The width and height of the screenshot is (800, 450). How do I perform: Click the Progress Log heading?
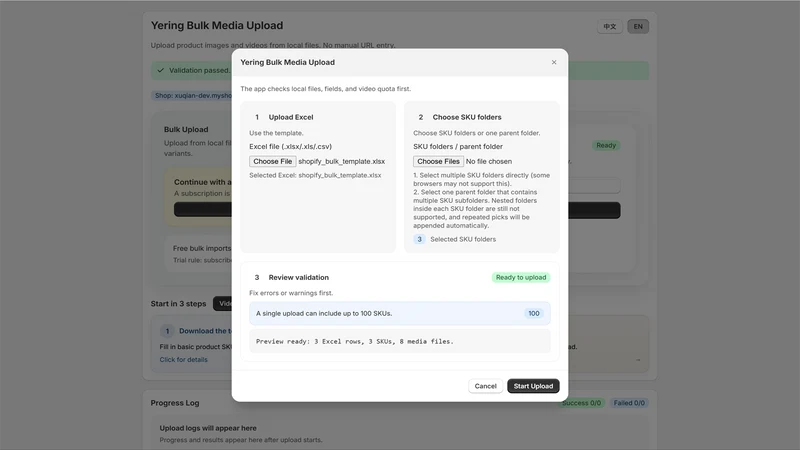[x=174, y=403]
